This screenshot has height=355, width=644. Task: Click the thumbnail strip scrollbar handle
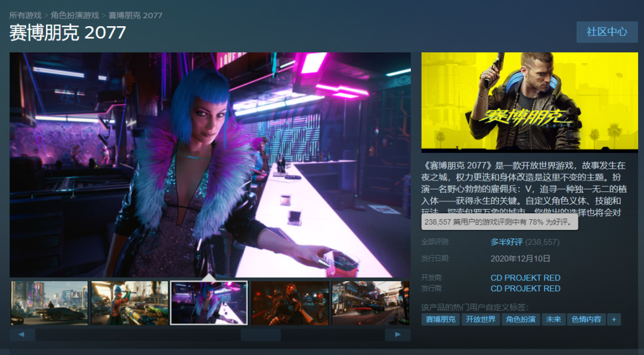click(x=261, y=335)
